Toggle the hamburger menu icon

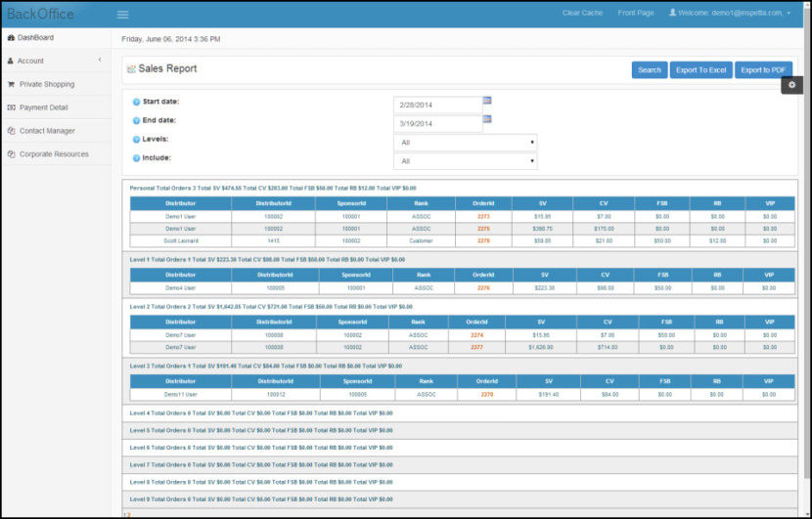click(122, 15)
